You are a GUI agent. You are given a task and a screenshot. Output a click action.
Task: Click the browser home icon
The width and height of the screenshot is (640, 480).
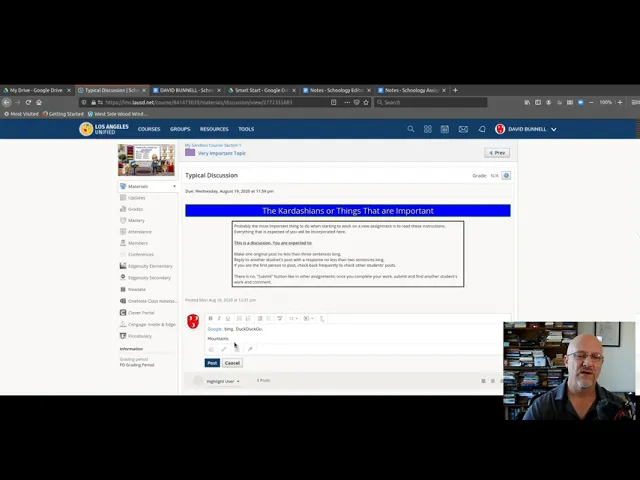pos(39,102)
